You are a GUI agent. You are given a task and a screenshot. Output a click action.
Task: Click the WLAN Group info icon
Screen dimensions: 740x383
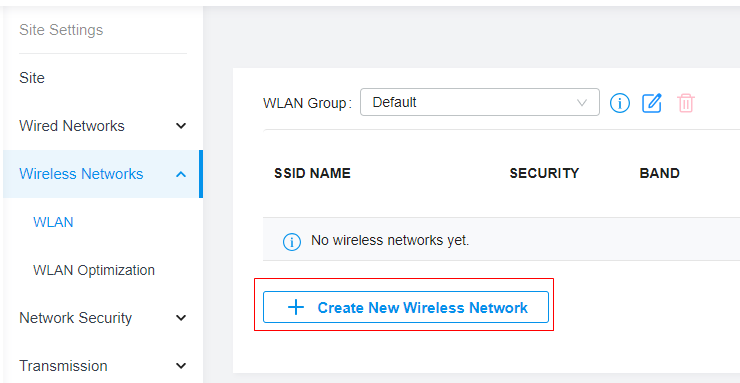(620, 102)
